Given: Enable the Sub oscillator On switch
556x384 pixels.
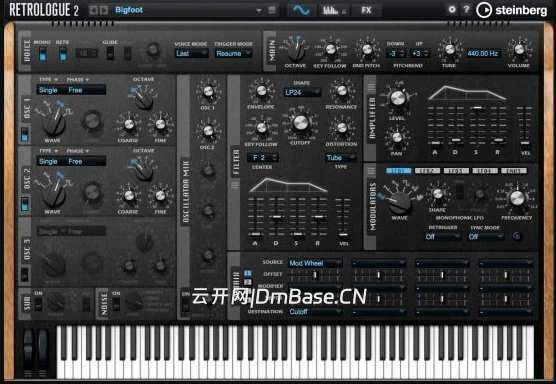Looking at the screenshot, I should click(x=38, y=304).
